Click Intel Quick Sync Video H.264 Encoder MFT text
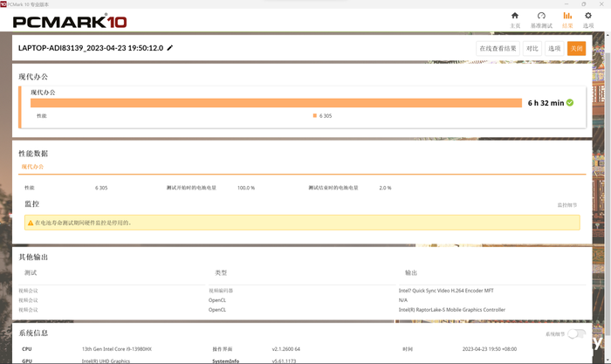Viewport: 611px width, 364px height. (446, 291)
